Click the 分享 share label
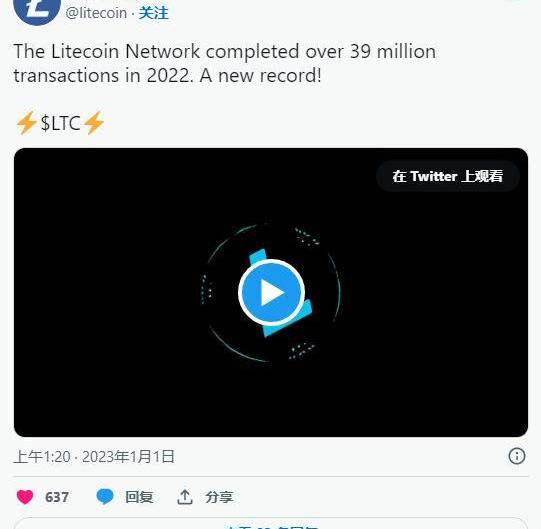Viewport: 541px width, 529px height. pyautogui.click(x=219, y=497)
